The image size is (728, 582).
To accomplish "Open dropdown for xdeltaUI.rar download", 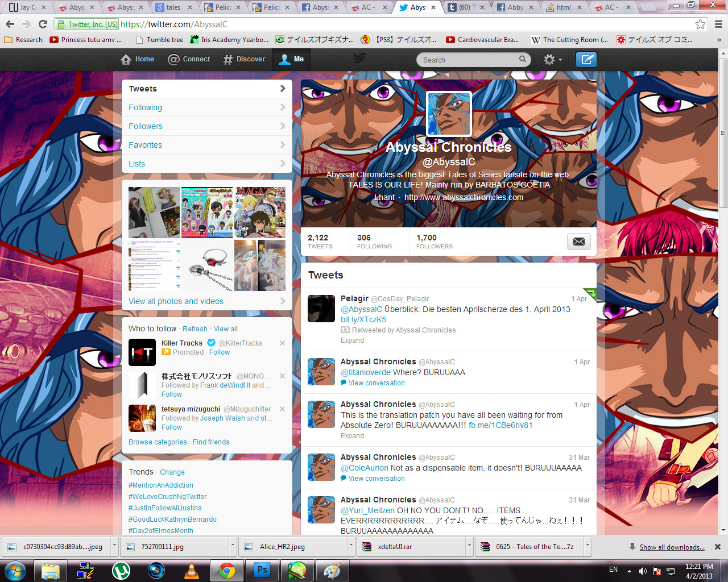I will point(469,547).
